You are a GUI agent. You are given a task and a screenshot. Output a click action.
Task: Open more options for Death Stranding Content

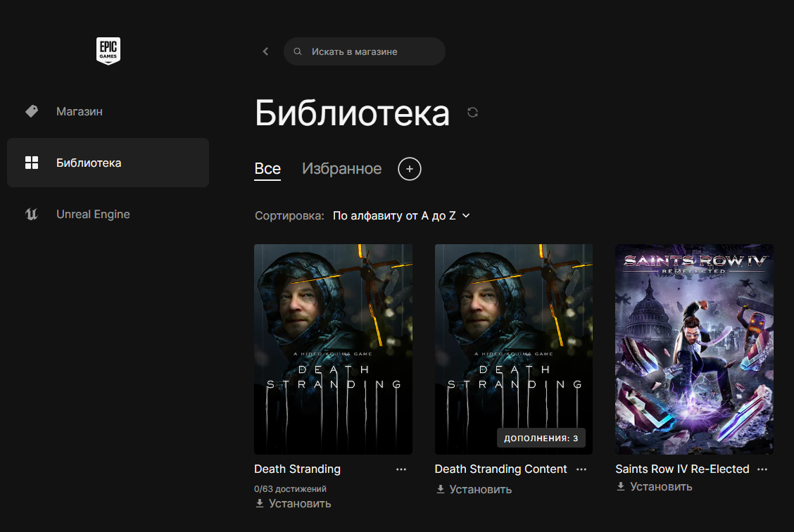coord(581,469)
